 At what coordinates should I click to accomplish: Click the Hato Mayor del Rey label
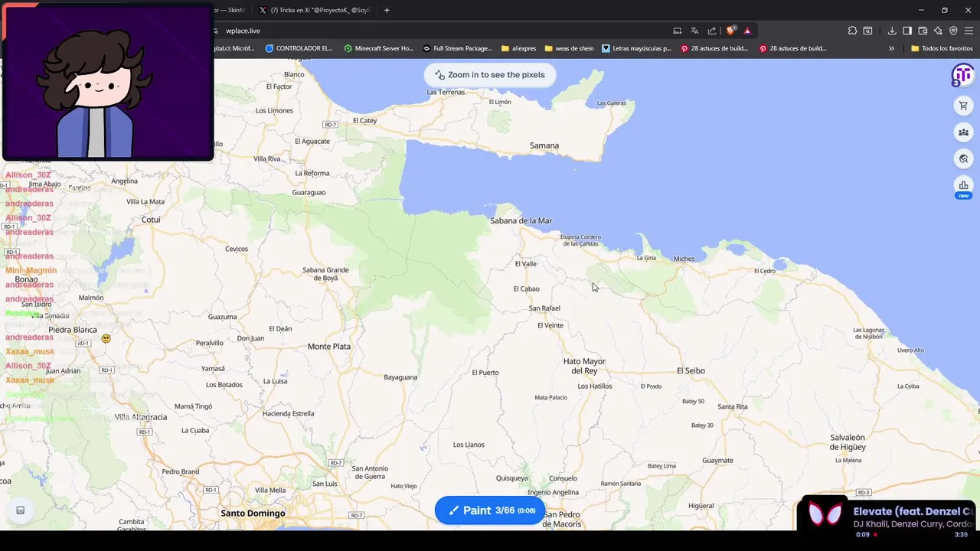click(x=584, y=366)
